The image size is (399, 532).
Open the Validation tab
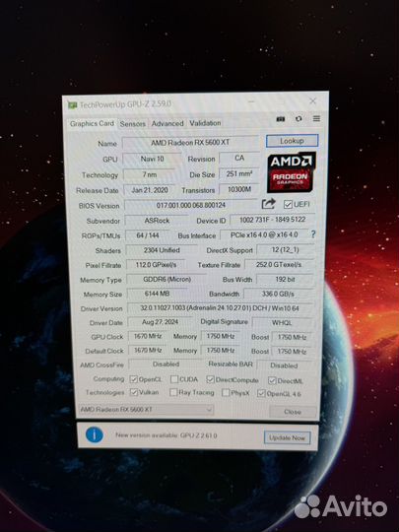(x=205, y=123)
